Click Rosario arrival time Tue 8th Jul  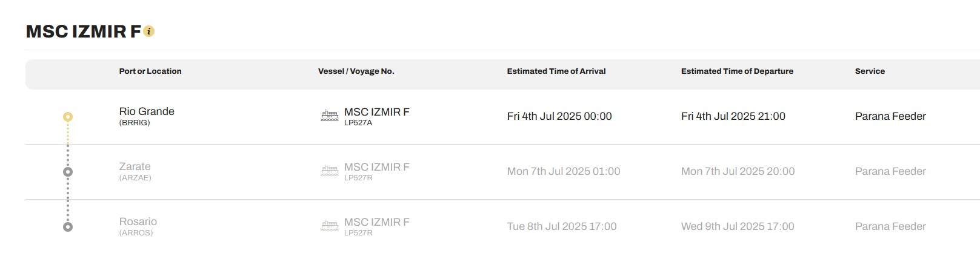(561, 226)
